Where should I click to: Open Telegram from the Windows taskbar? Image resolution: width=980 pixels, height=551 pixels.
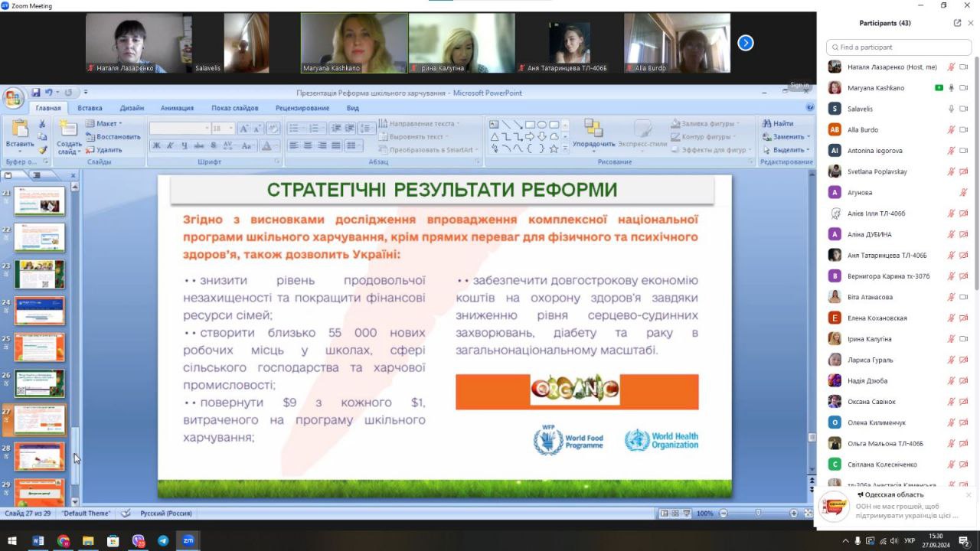click(163, 541)
